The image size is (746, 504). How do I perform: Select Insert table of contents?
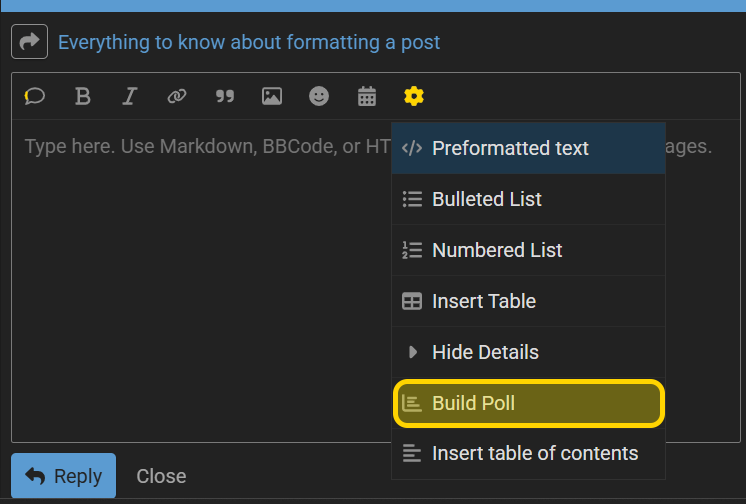tap(528, 453)
